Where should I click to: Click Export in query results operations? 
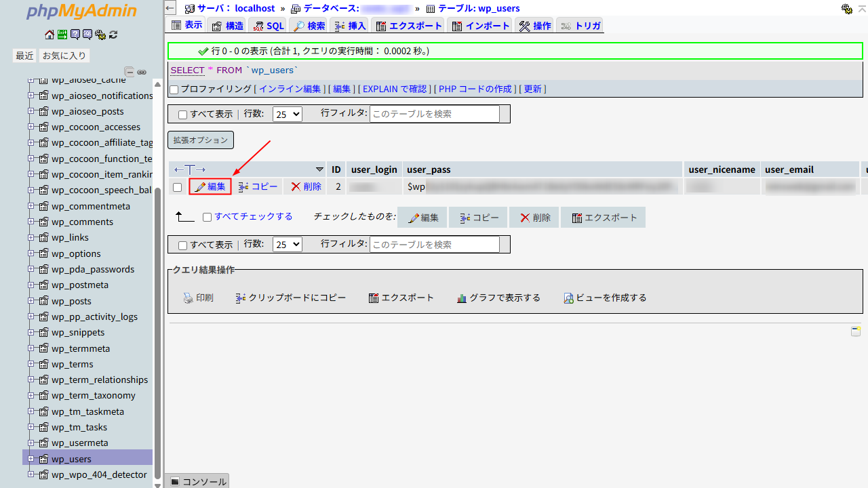401,298
